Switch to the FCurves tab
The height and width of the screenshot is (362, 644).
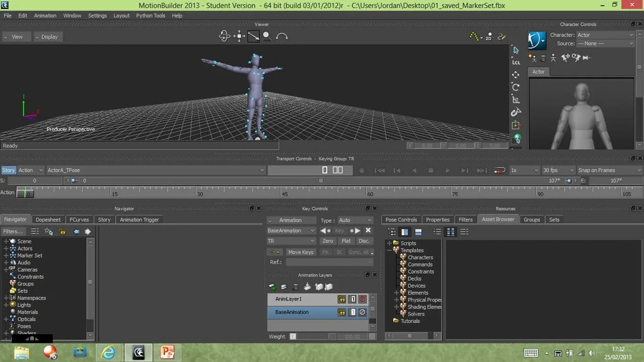pyautogui.click(x=79, y=219)
